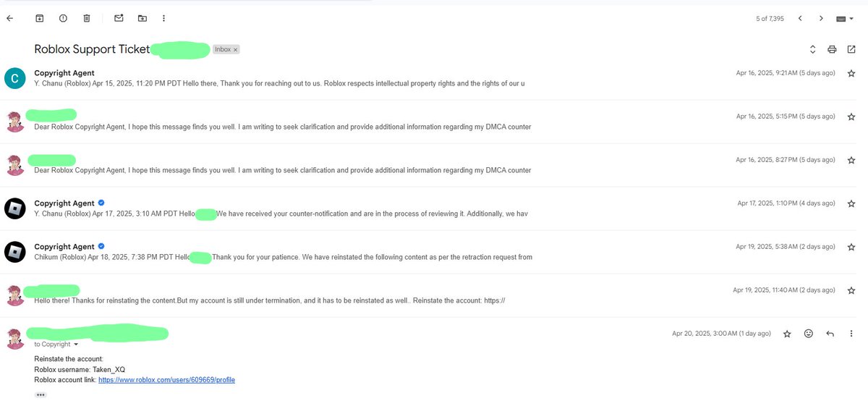
Task: Add emoji reaction to last message
Action: pyautogui.click(x=809, y=334)
